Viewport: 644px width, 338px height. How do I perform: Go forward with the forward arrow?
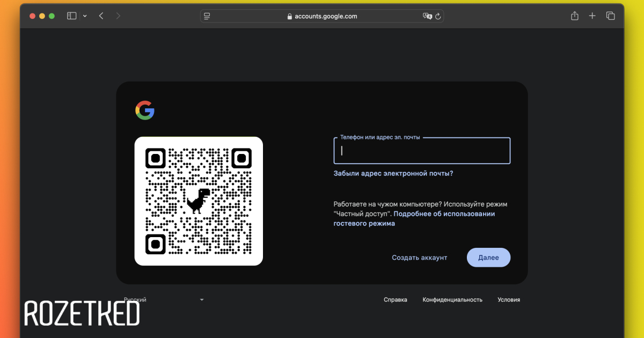tap(118, 16)
